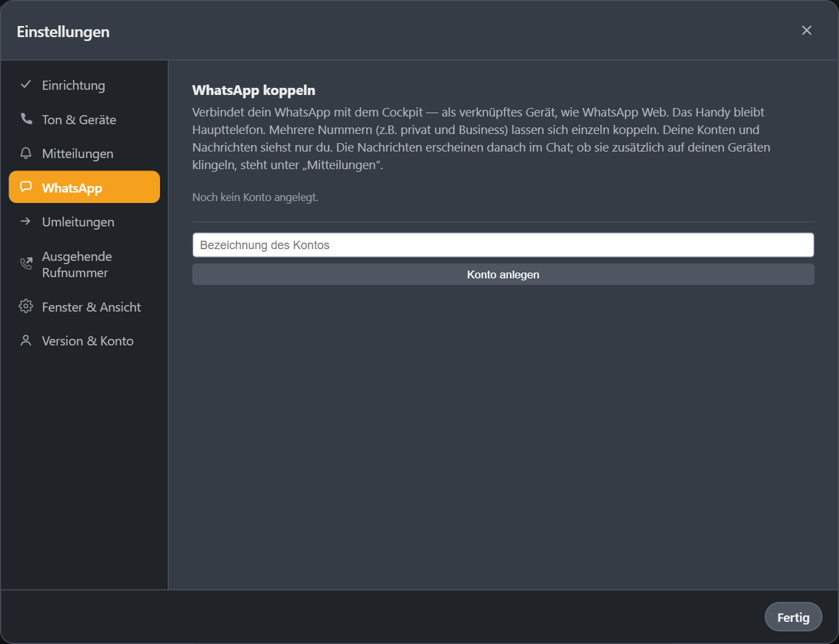Click the Konto anlegen button
The width and height of the screenshot is (839, 644).
[503, 275]
